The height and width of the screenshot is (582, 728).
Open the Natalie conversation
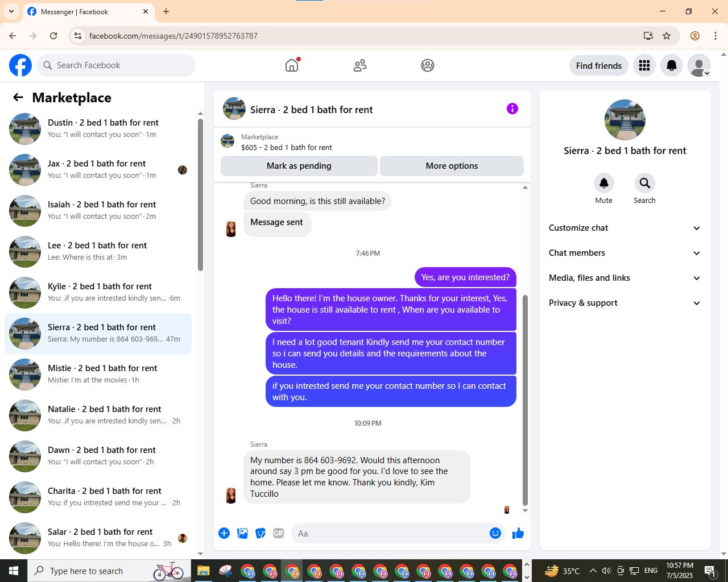click(x=98, y=415)
